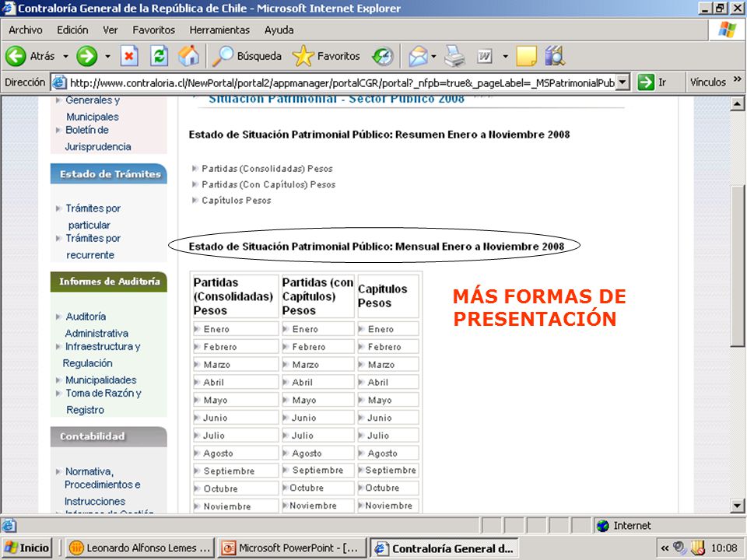
Task: Open the Edición menu
Action: point(72,30)
